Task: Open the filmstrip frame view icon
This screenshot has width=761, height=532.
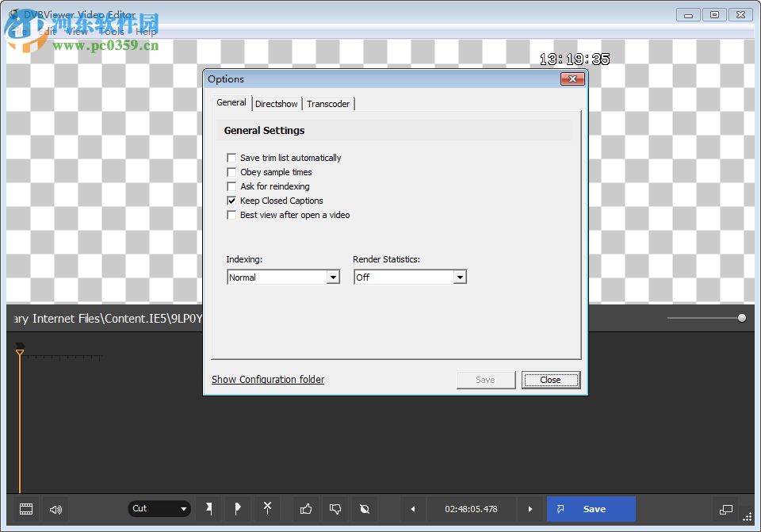Action: 26,509
